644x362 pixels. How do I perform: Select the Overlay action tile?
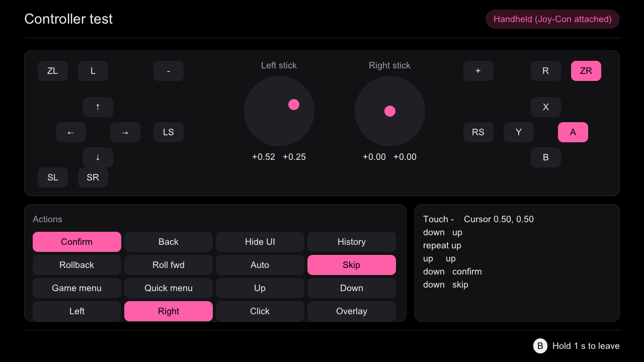352,311
